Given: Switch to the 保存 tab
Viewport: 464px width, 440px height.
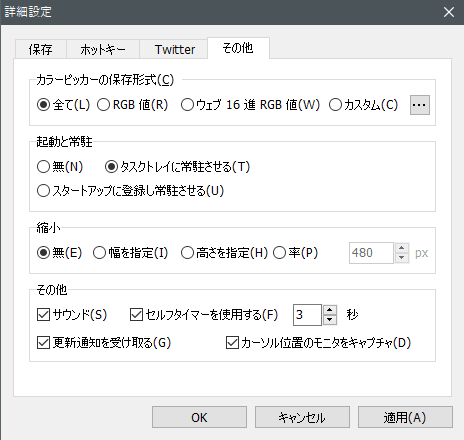Looking at the screenshot, I should pyautogui.click(x=41, y=49).
